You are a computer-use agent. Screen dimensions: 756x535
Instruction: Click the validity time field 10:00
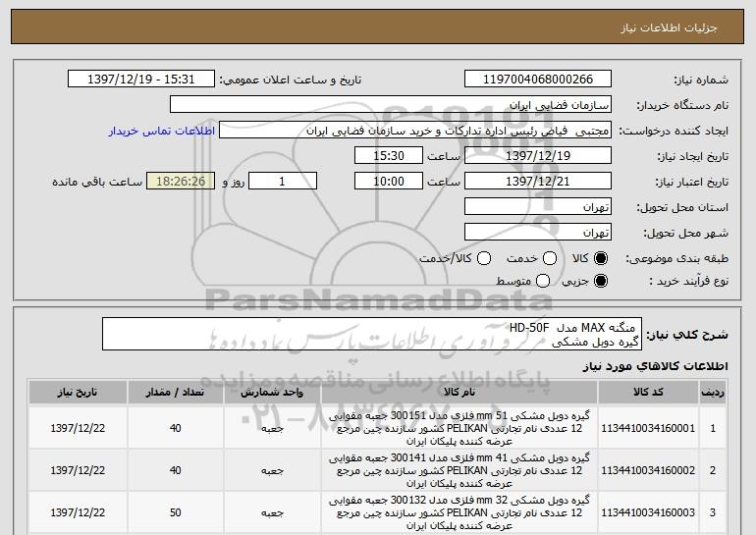tap(389, 182)
